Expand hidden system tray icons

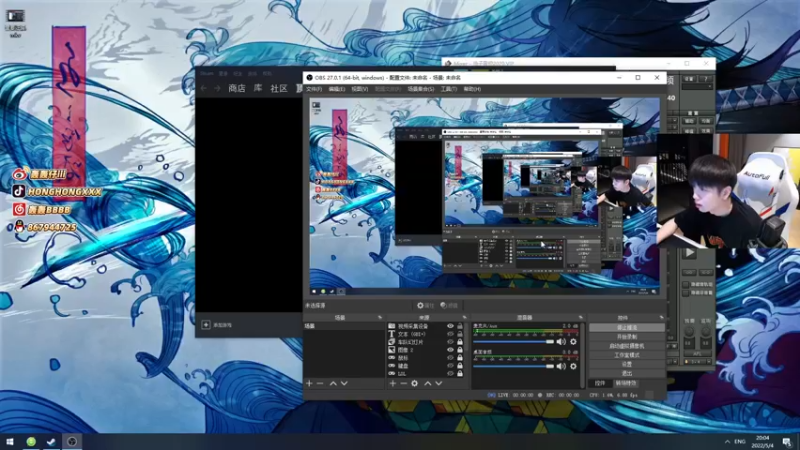(727, 441)
